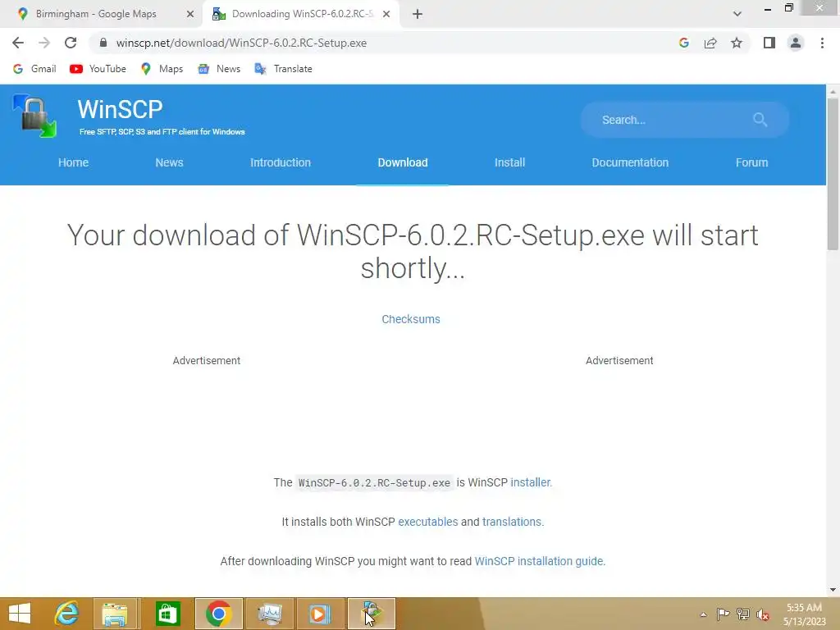
Task: Open News bookmark
Action: tap(219, 69)
